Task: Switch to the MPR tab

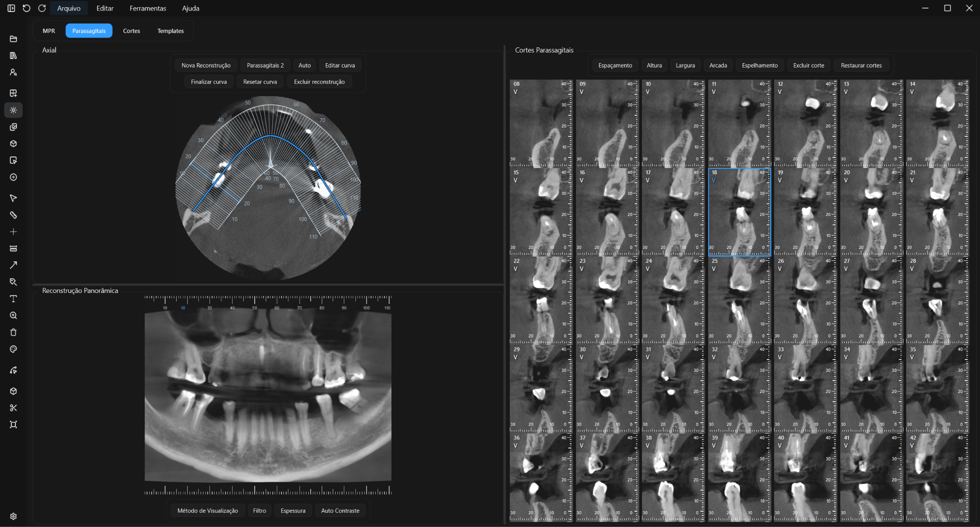Action: coord(49,31)
